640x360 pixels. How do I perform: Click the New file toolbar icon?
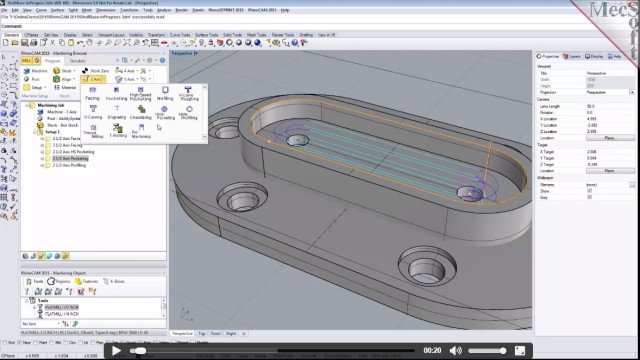6,42
